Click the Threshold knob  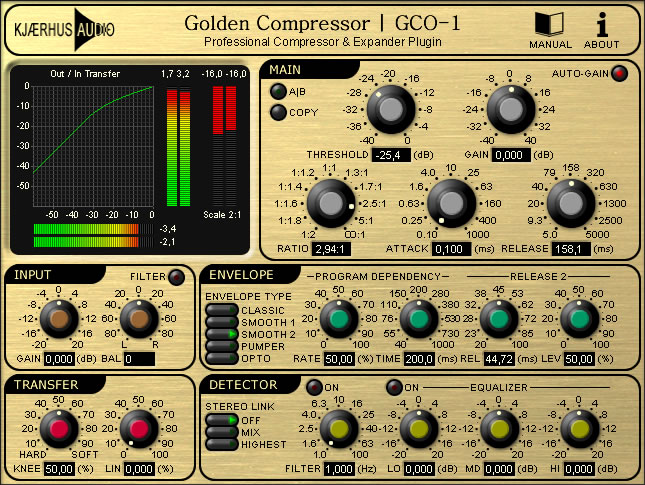coord(391,109)
